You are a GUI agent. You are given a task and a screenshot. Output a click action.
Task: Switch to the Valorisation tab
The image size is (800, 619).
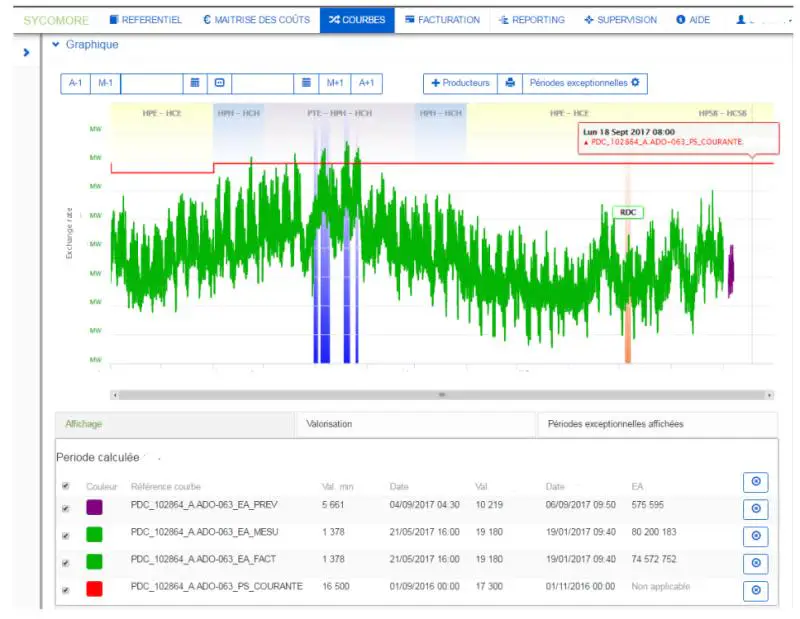(415, 424)
